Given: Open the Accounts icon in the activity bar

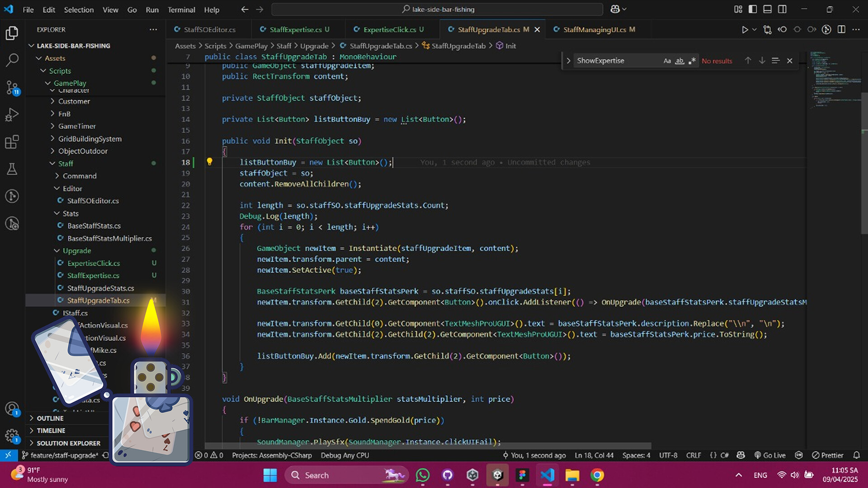Looking at the screenshot, I should [12, 409].
